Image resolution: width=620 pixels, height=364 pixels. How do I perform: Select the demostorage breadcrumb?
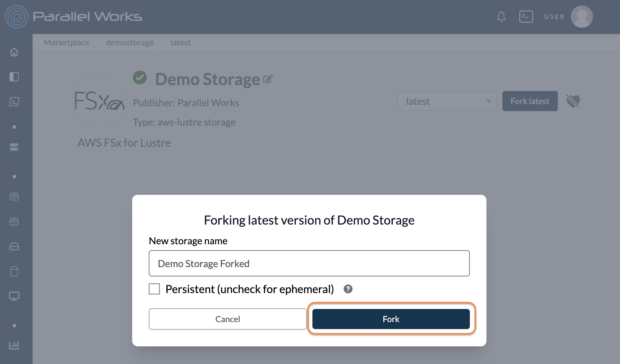(x=130, y=42)
